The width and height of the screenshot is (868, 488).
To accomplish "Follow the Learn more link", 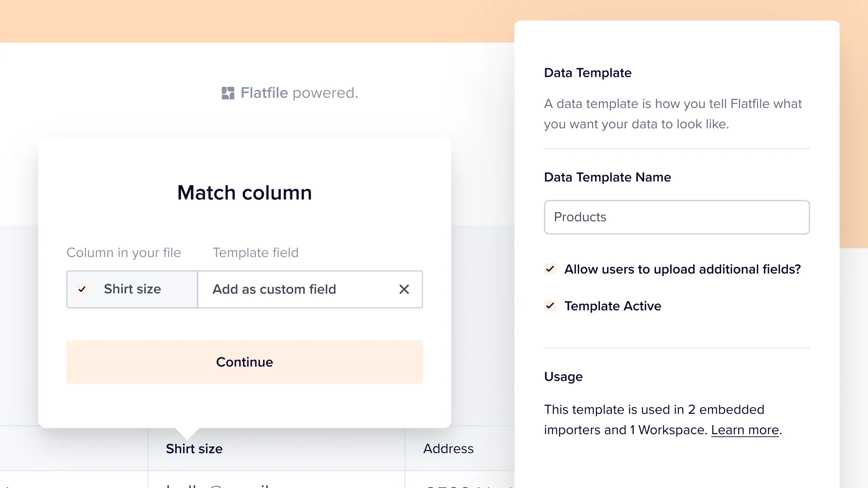I will (745, 430).
